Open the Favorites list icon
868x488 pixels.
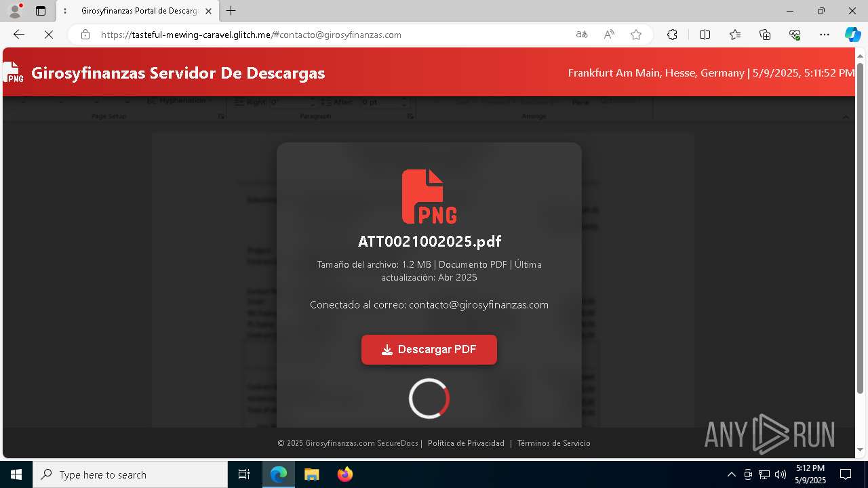click(x=735, y=35)
